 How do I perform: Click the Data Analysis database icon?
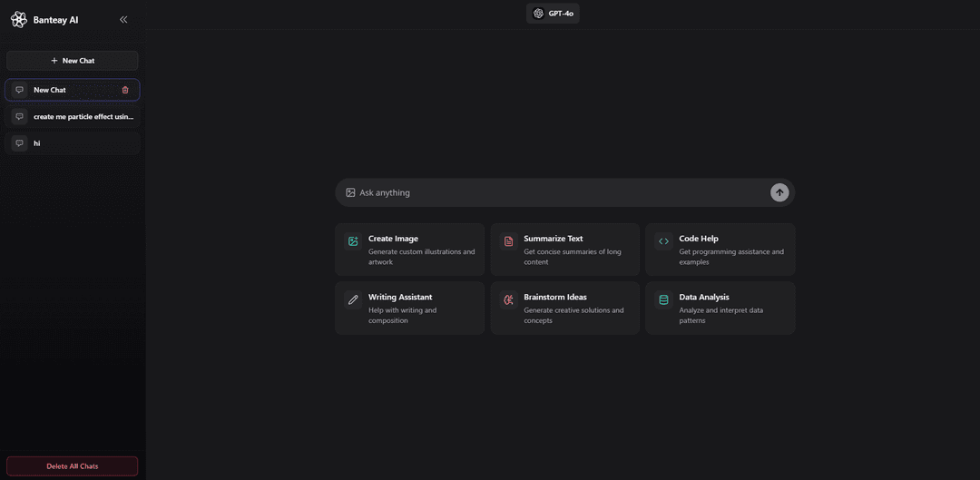(663, 299)
